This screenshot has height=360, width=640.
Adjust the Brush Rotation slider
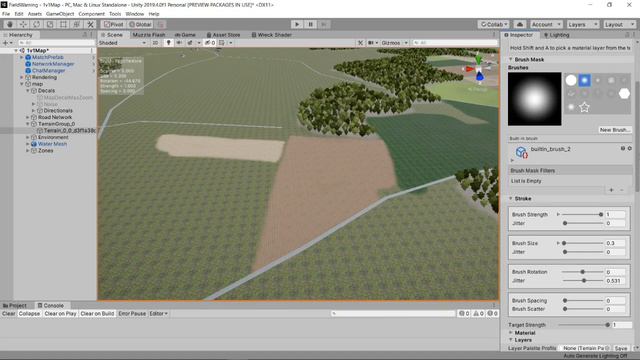(583, 271)
